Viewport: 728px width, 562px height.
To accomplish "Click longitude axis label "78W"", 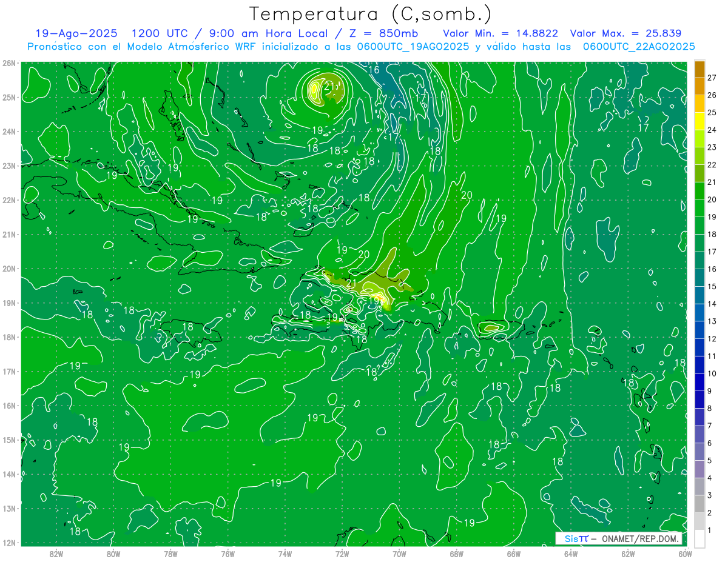I will point(170,554).
